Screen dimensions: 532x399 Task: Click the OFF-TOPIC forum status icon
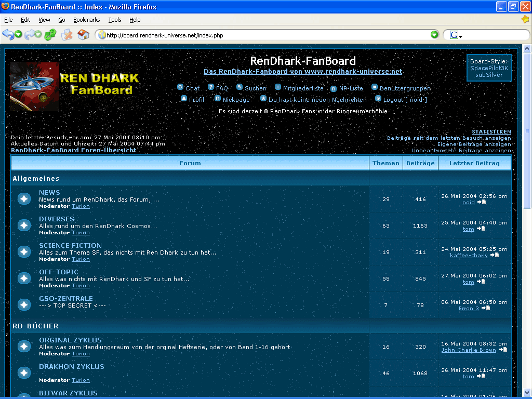[24, 278]
